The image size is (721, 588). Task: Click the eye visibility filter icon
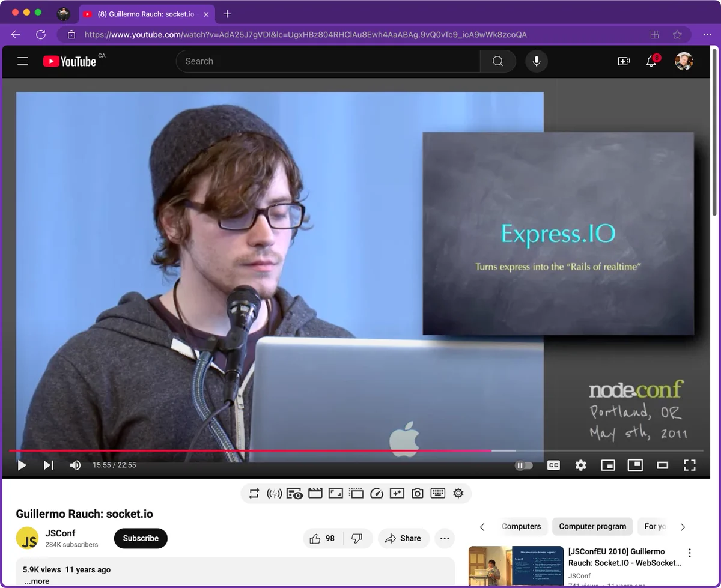(x=294, y=494)
